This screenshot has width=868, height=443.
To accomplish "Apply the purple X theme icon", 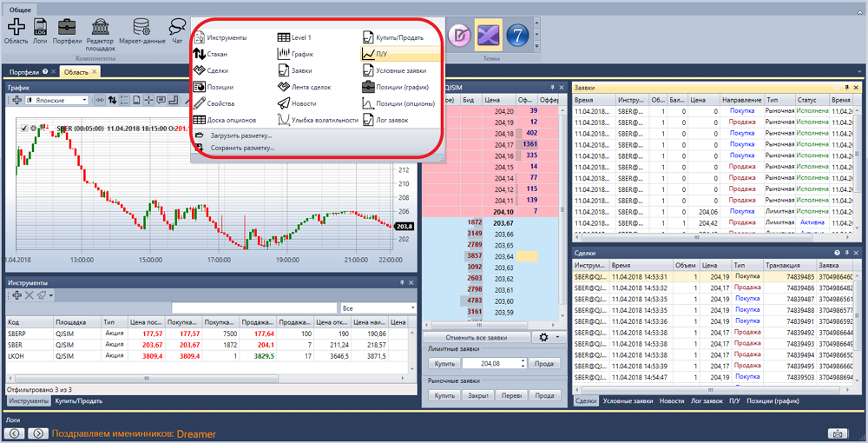I will click(488, 36).
